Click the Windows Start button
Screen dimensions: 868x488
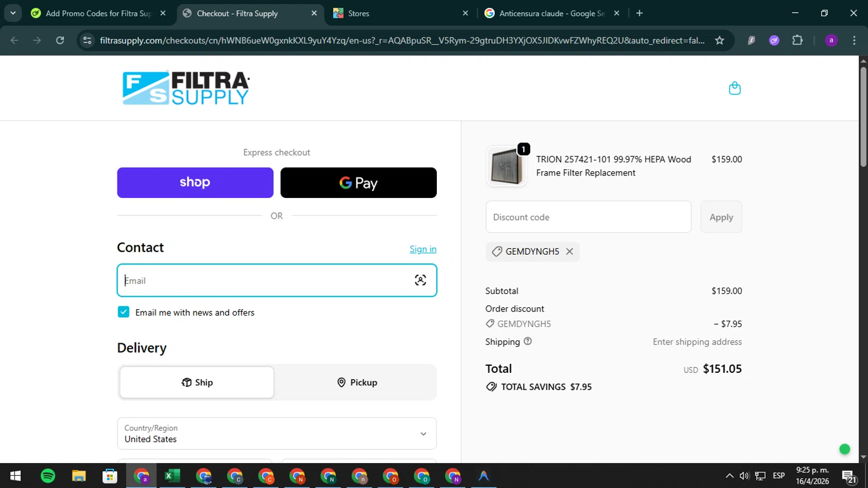16,476
